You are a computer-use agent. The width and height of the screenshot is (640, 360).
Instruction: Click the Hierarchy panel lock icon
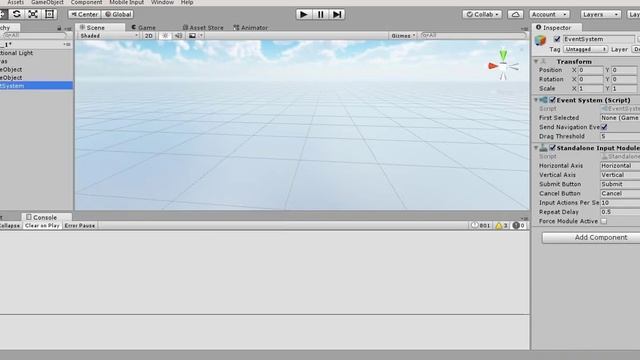pyautogui.click(x=59, y=28)
